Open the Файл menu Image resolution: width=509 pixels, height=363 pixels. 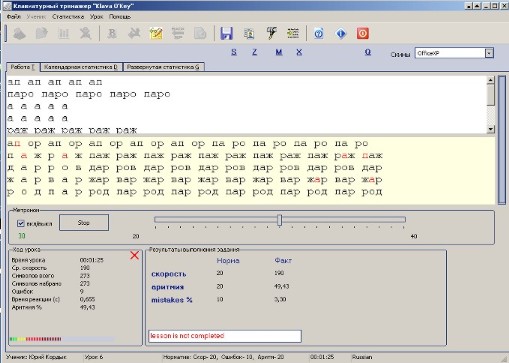pyautogui.click(x=14, y=17)
